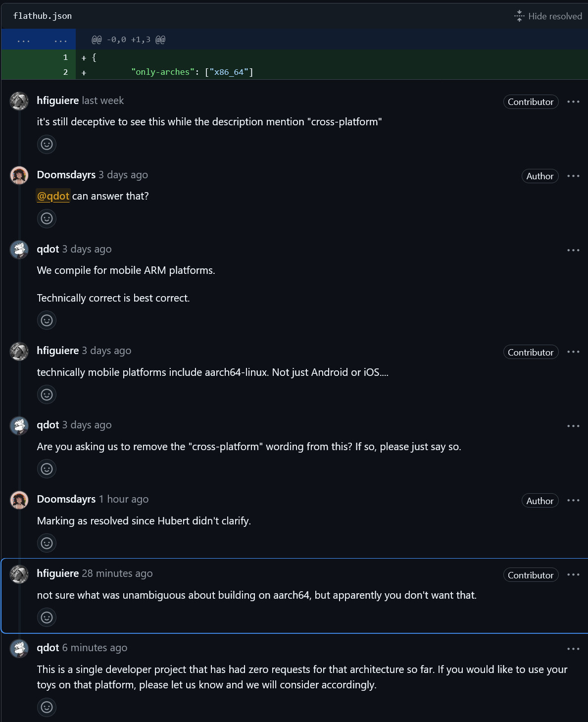This screenshot has height=722, width=588.
Task: Add reaction to hfiguiere's first comment
Action: (47, 144)
